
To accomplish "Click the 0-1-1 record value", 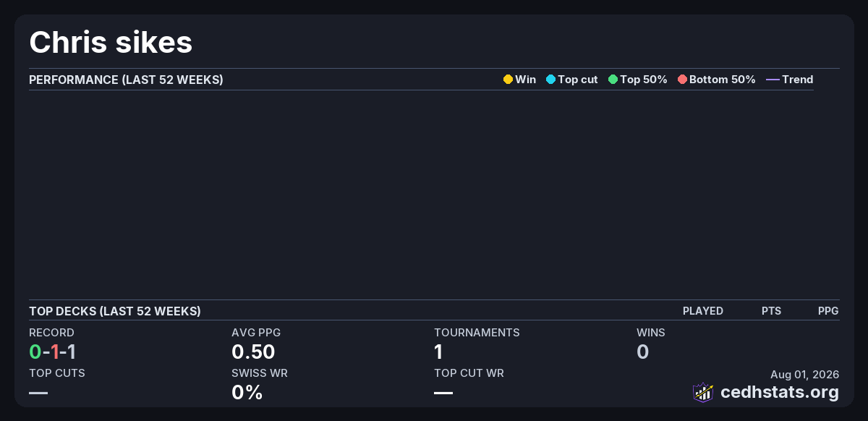I will pos(53,352).
